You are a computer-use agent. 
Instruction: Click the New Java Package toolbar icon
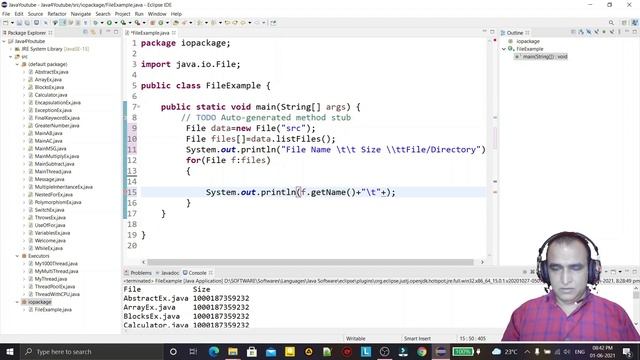pos(152,23)
